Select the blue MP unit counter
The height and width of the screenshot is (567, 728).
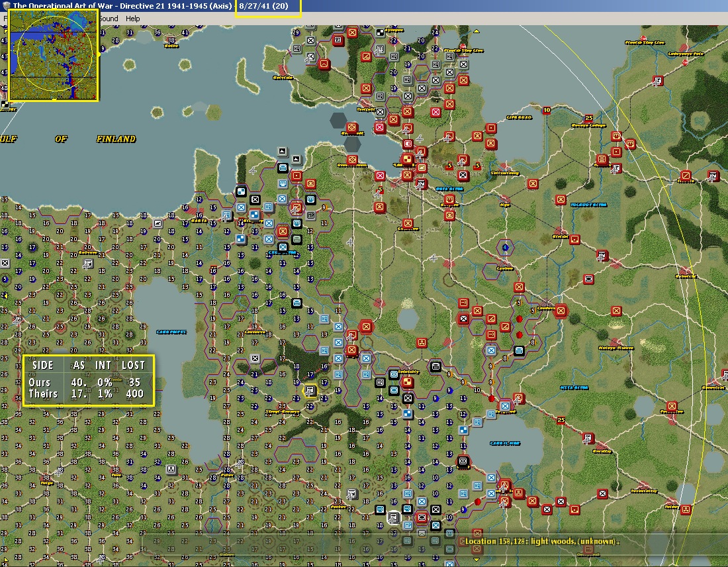408,525
